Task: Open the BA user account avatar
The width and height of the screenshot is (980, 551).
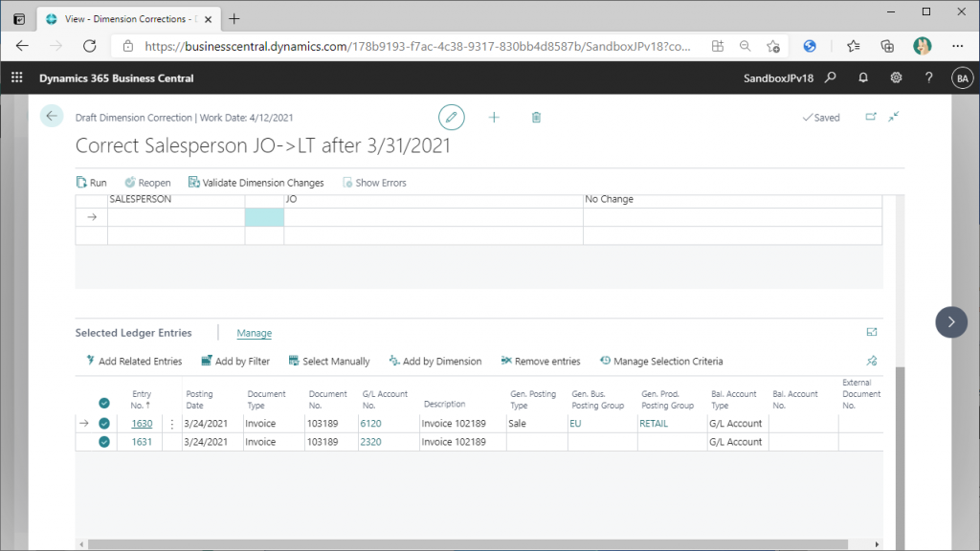Action: 962,78
